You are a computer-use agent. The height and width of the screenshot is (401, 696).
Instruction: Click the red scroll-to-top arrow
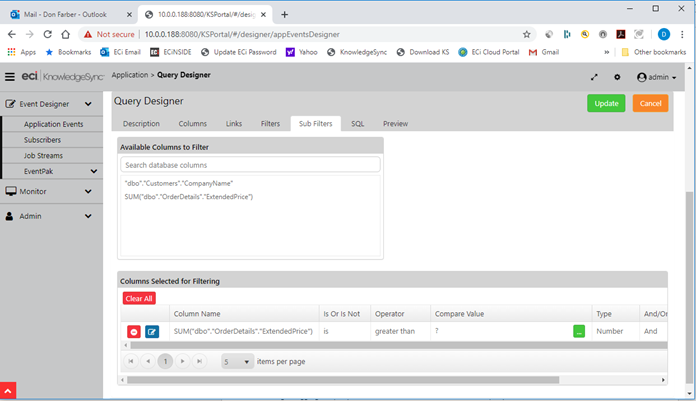pos(8,391)
